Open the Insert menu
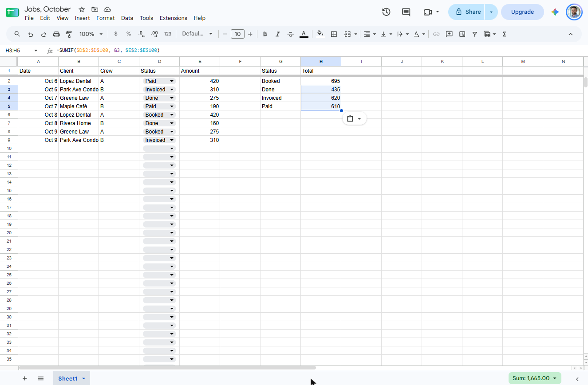Screen dimensions: 588x385 coord(83,18)
